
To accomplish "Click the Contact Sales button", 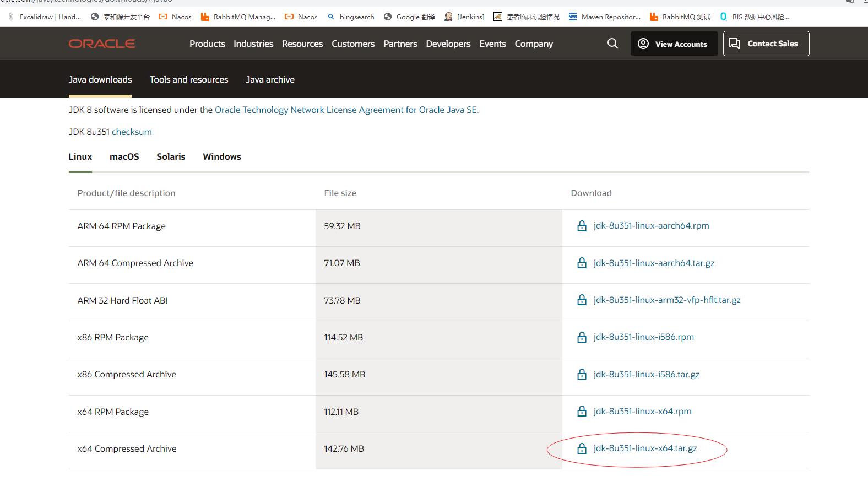I will tap(766, 44).
